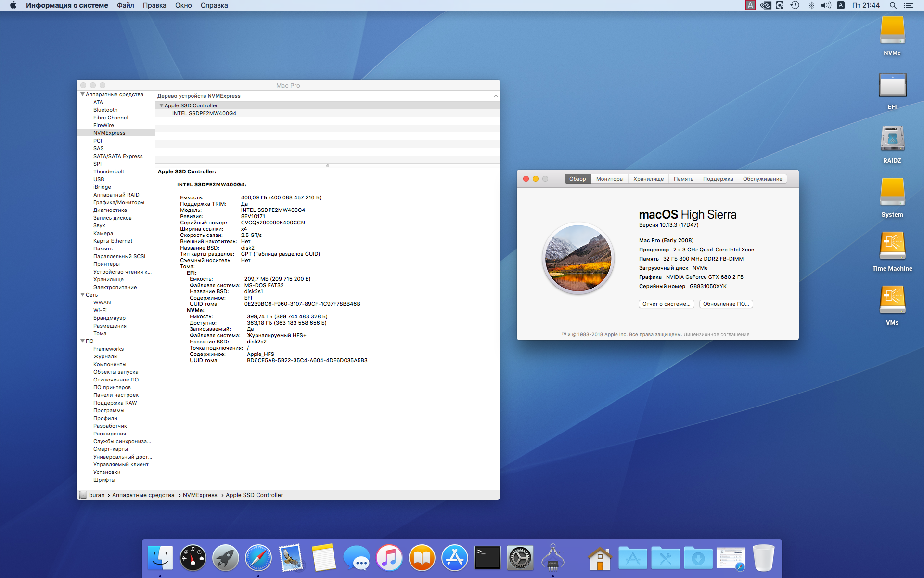Open the Лицензионное соглашение link

pyautogui.click(x=716, y=334)
